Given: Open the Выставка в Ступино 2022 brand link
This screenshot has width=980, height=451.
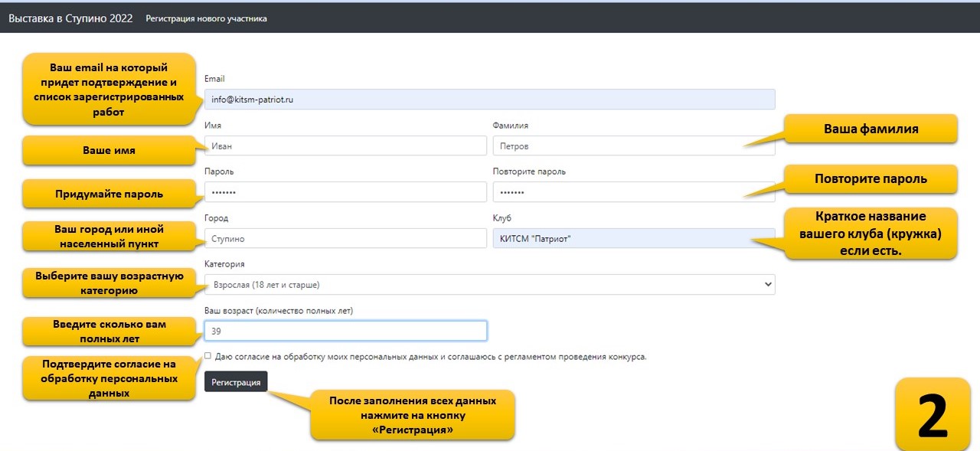Looking at the screenshot, I should (70, 18).
